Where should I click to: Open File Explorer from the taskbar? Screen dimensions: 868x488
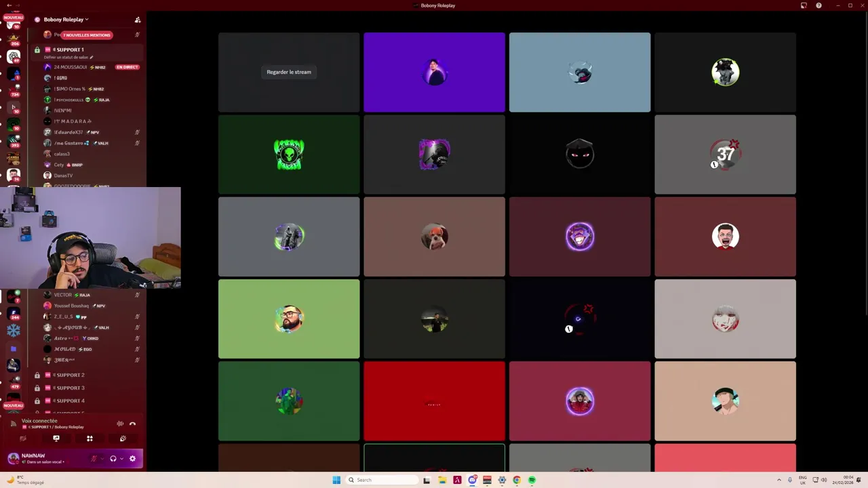[441, 480]
